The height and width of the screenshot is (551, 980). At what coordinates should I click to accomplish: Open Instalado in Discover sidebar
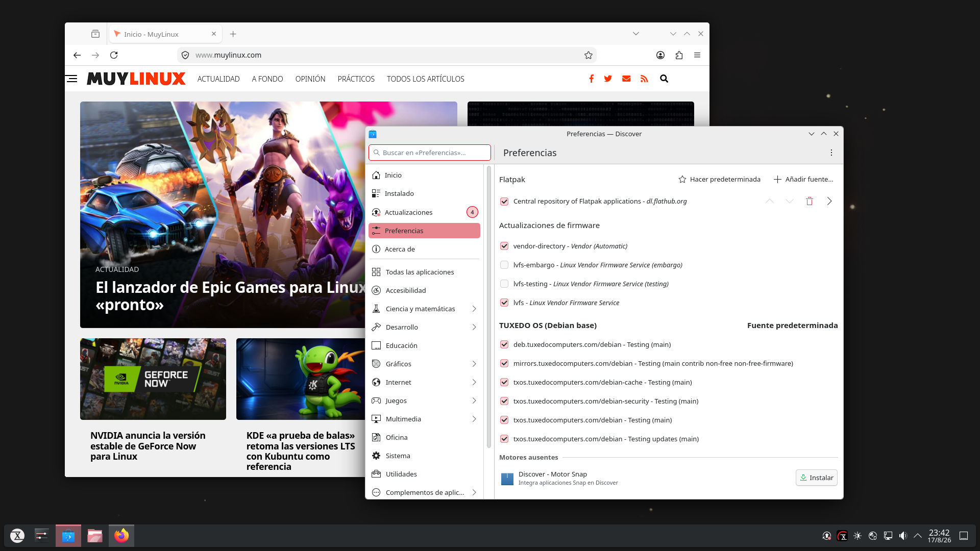(424, 193)
